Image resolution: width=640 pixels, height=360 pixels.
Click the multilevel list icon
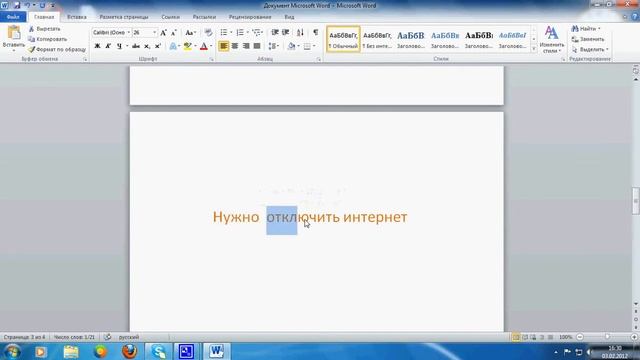coord(256,32)
